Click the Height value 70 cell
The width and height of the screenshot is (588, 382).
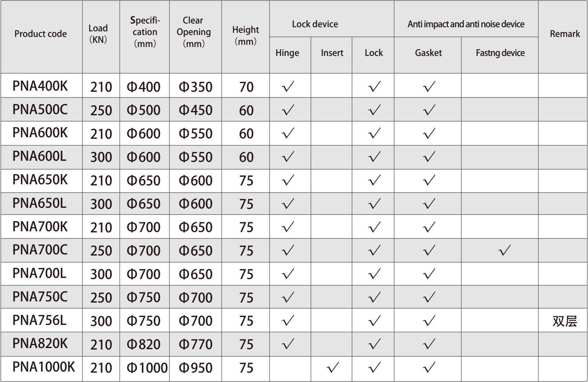(x=246, y=87)
